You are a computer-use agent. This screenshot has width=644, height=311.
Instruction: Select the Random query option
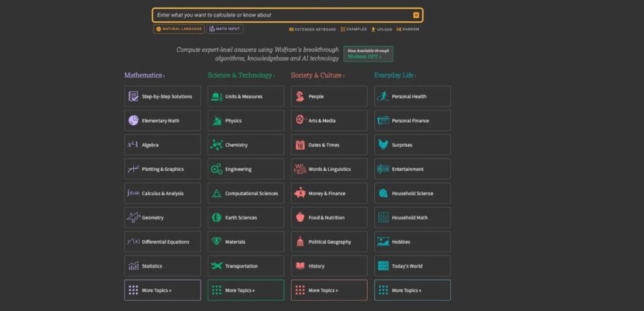(408, 30)
